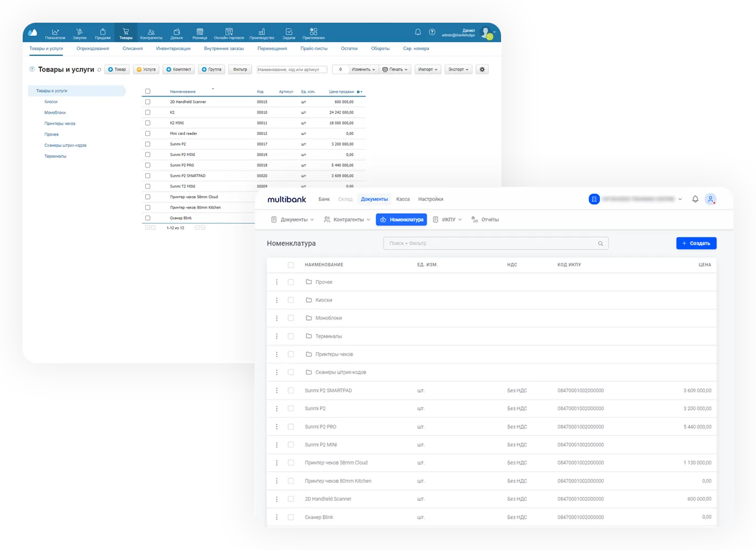
Task: Open the Настройки menu in multibank
Action: pos(430,199)
